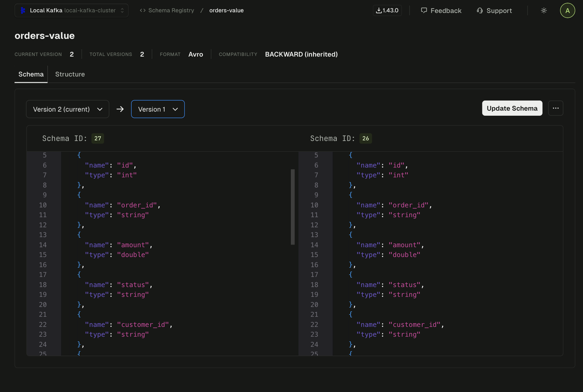
Task: Click the Schema Registry code brackets icon
Action: 143,10
